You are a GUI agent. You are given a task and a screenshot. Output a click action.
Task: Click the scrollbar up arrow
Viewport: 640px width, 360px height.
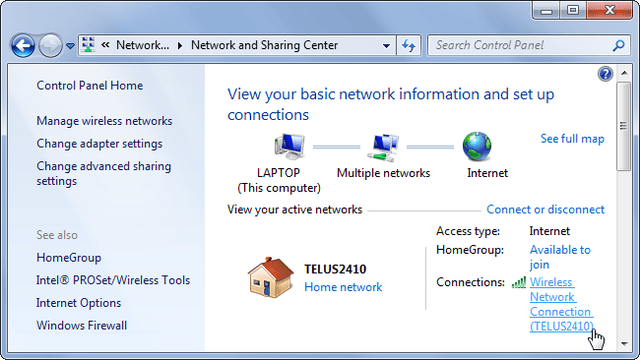click(624, 73)
